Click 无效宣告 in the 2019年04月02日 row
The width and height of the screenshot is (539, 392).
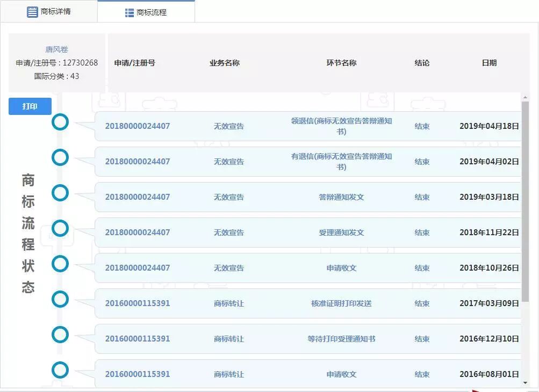[x=229, y=162]
